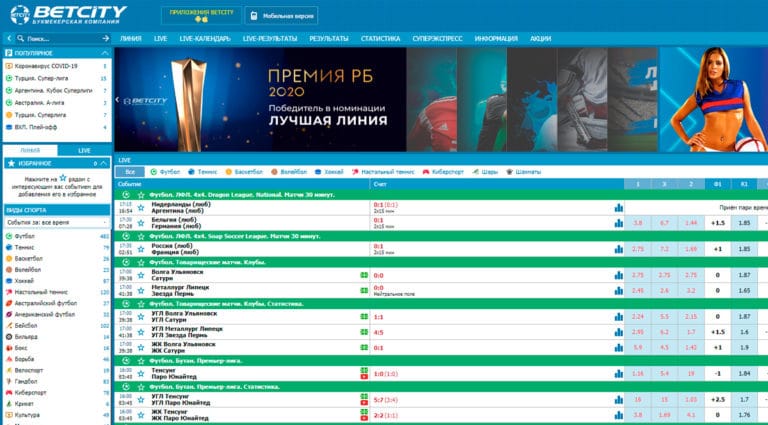Click the Betcity logo
This screenshot has height=425, width=768.
[x=69, y=15]
